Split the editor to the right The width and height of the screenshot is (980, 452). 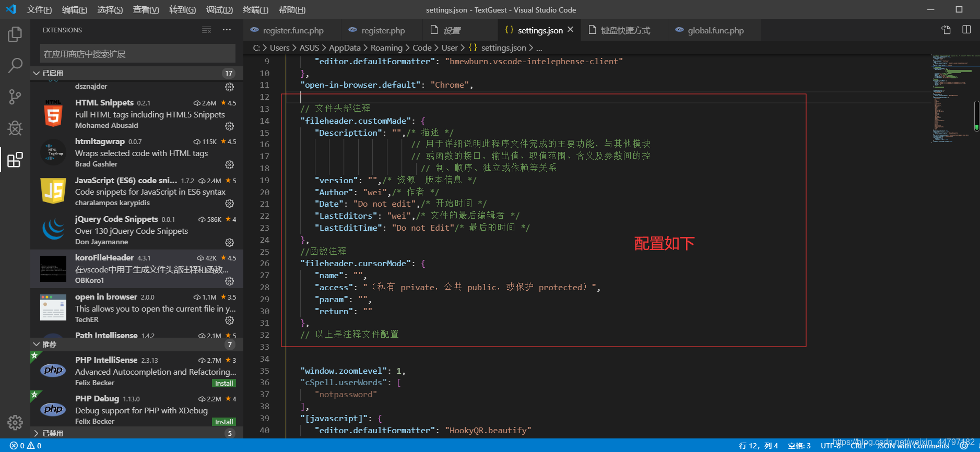(x=966, y=30)
